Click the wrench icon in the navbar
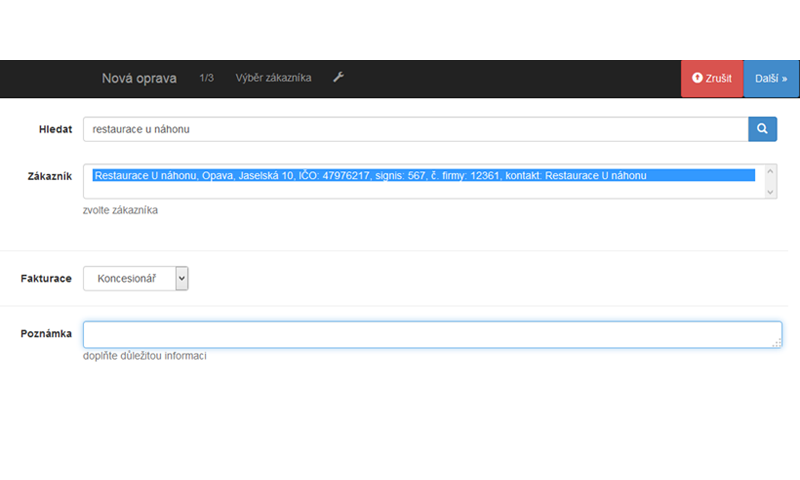Image resolution: width=800 pixels, height=480 pixels. click(x=338, y=78)
